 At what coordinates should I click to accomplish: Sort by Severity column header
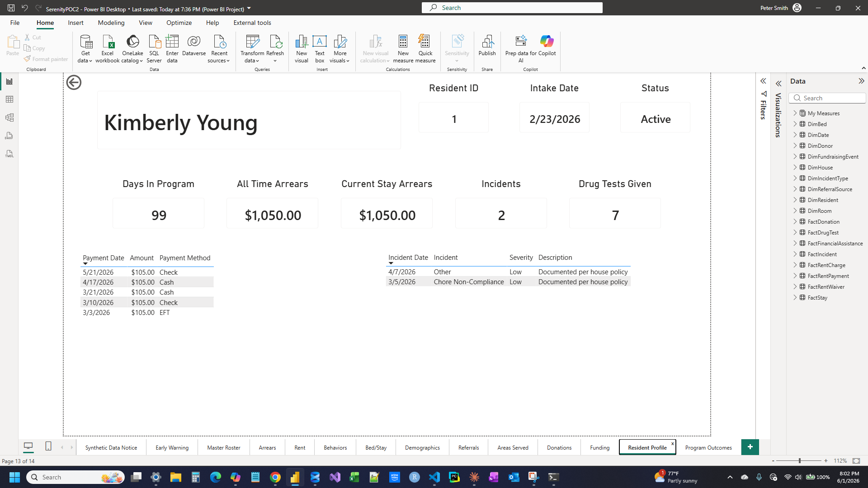[x=521, y=258]
